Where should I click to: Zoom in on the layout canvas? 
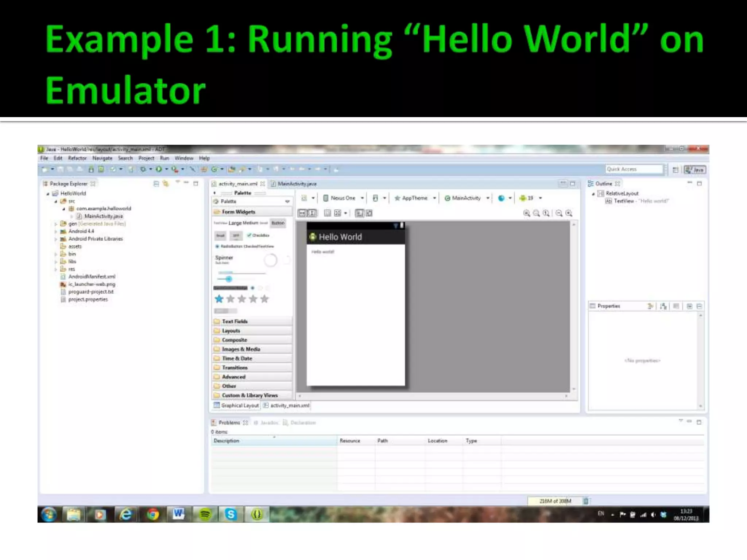tap(569, 213)
